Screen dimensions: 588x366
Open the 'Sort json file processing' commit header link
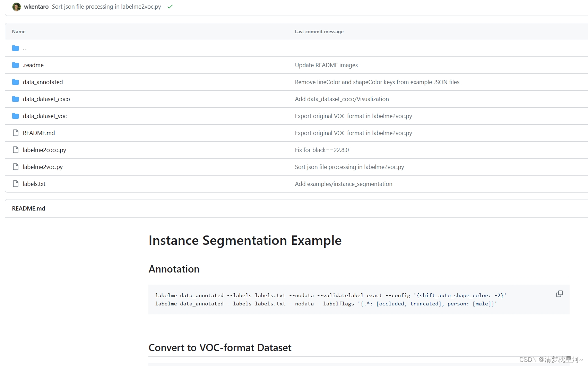point(106,7)
